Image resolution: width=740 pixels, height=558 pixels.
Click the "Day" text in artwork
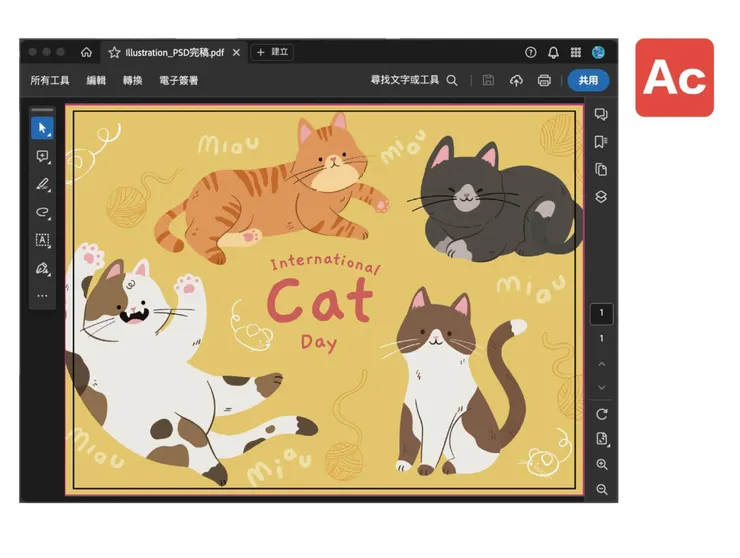pyautogui.click(x=319, y=343)
